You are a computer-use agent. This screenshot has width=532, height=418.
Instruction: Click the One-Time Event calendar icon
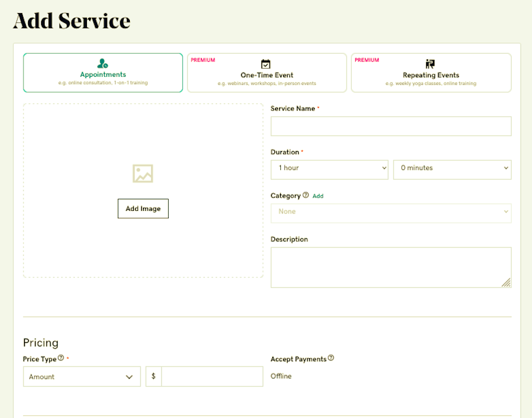266,64
